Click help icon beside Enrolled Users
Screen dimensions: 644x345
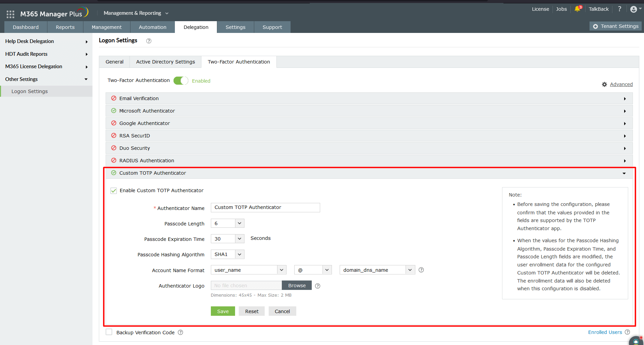click(x=627, y=332)
